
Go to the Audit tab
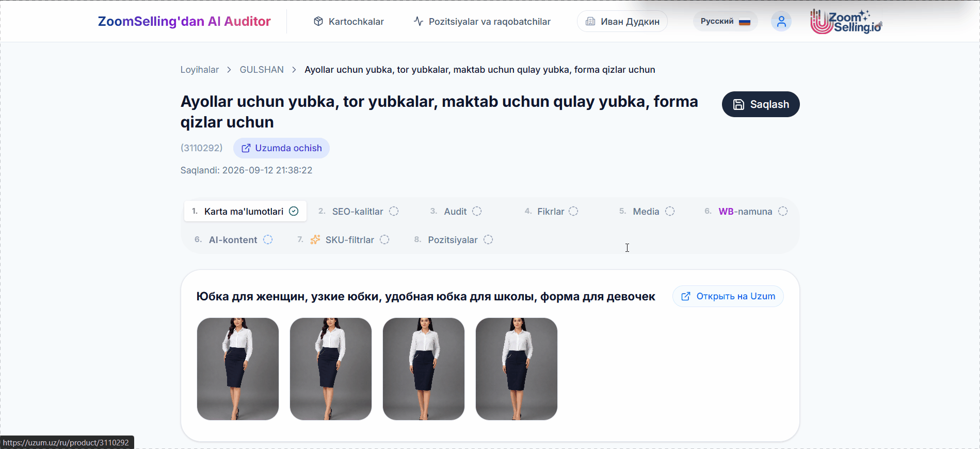coord(456,211)
